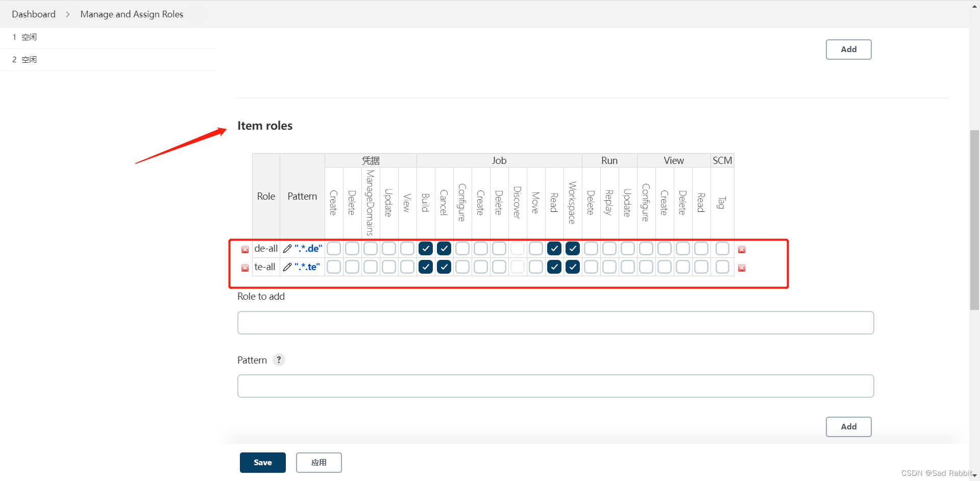This screenshot has height=481, width=980.
Task: Click the Job column group header
Action: coord(499,160)
